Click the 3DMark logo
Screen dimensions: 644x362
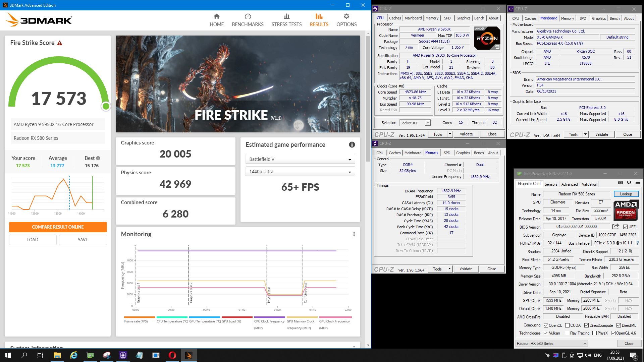click(39, 20)
